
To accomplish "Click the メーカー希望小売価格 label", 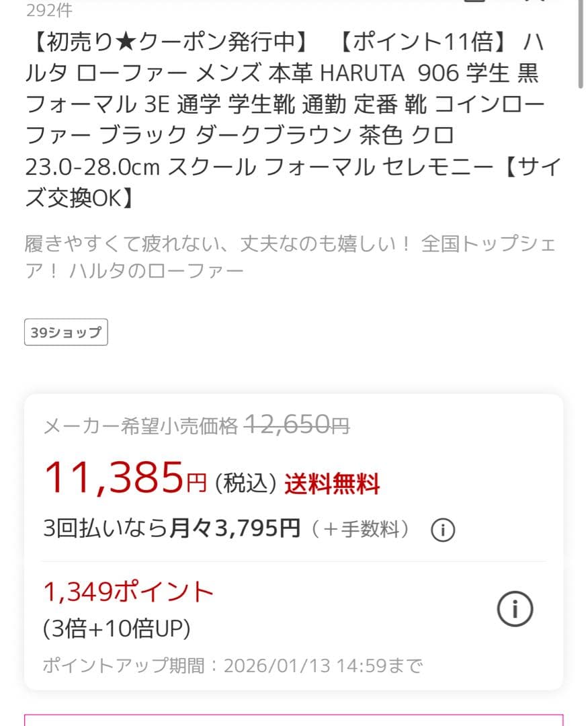I will [140, 426].
